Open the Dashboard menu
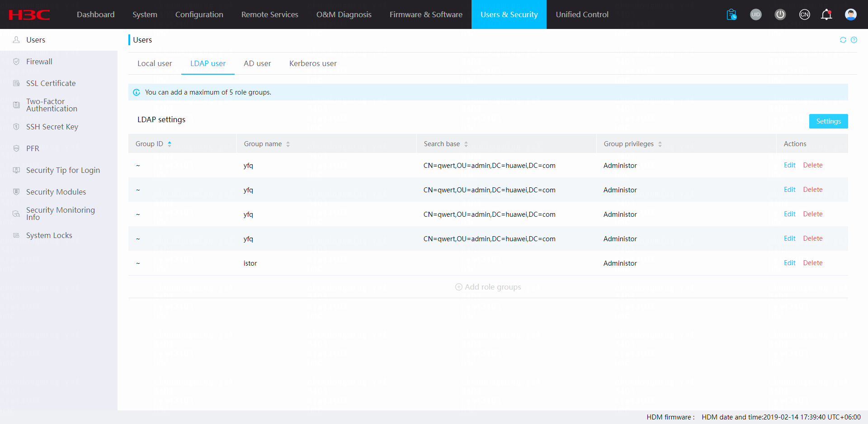The image size is (868, 424). click(x=96, y=14)
